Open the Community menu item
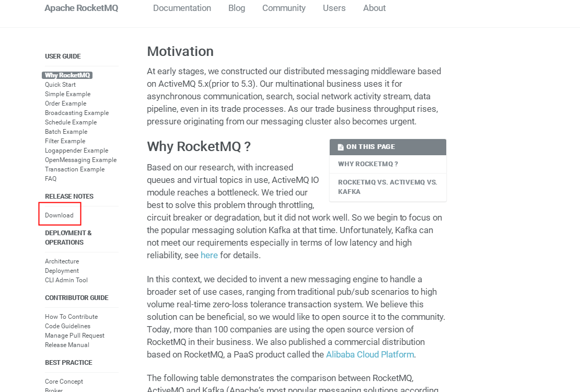Viewport: 580px width, 392px height. [x=284, y=8]
